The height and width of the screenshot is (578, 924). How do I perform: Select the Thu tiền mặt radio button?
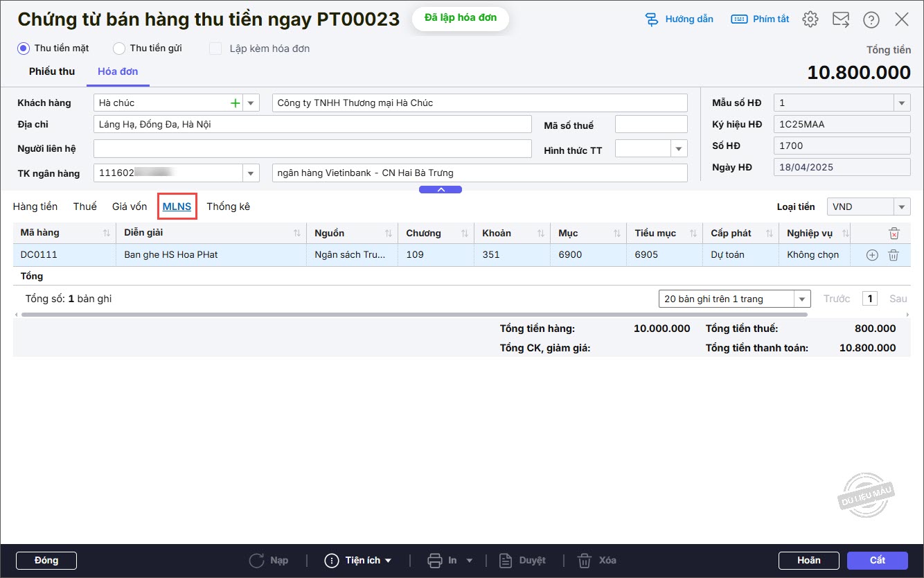[x=24, y=49]
